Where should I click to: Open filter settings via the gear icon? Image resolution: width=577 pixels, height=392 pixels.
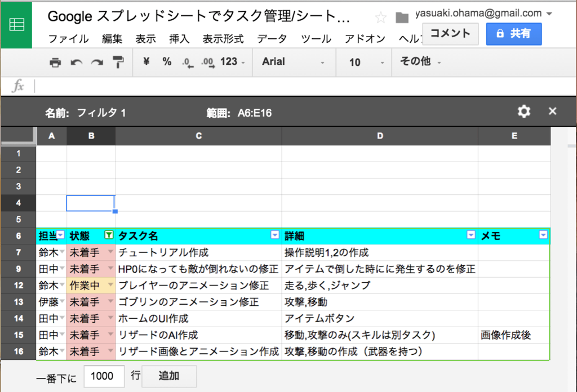coord(523,111)
